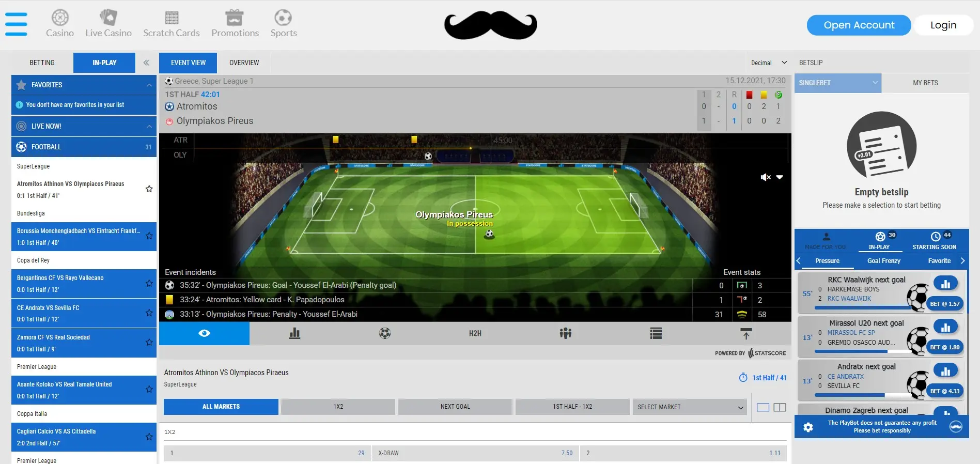Collapse the Live Now section
The width and height of the screenshot is (980, 464).
[x=149, y=126]
